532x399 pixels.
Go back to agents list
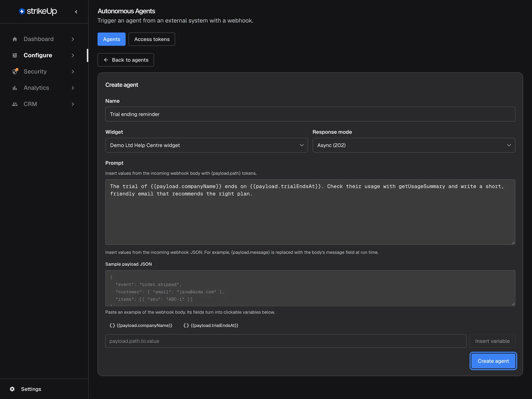click(126, 60)
